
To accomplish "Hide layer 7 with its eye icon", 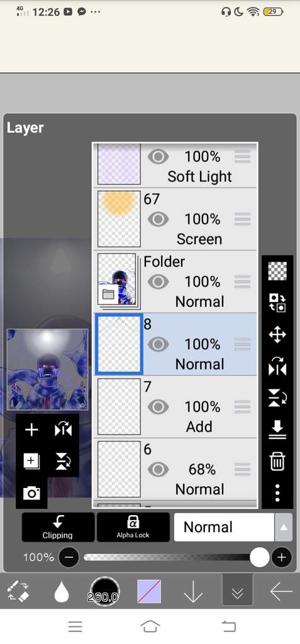I will point(158,407).
